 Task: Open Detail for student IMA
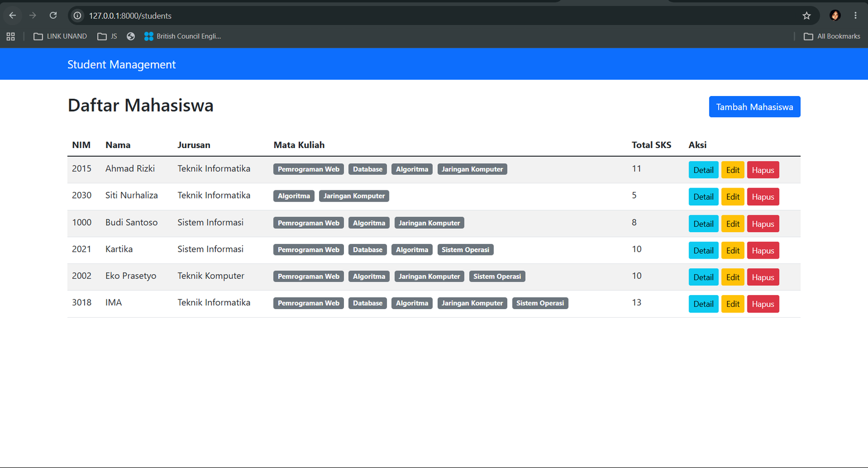pyautogui.click(x=704, y=304)
